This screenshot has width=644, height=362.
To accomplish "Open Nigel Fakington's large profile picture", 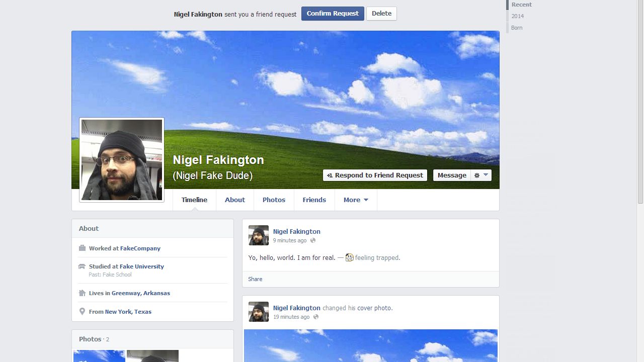I will point(122,160).
